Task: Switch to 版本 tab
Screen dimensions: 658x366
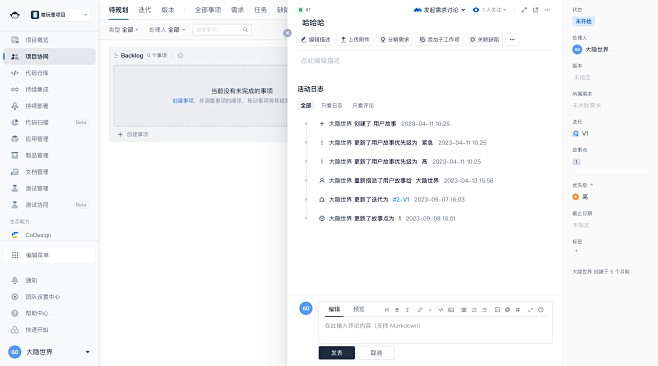Action: click(168, 10)
